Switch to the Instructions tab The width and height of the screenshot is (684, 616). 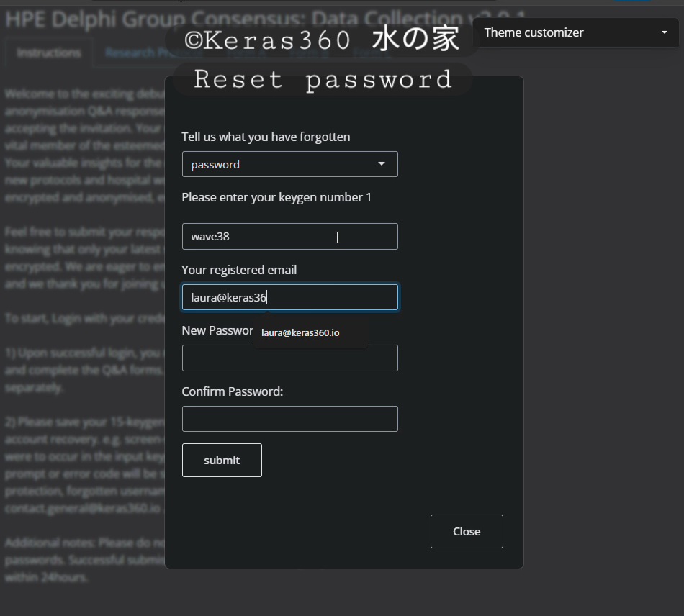point(49,53)
